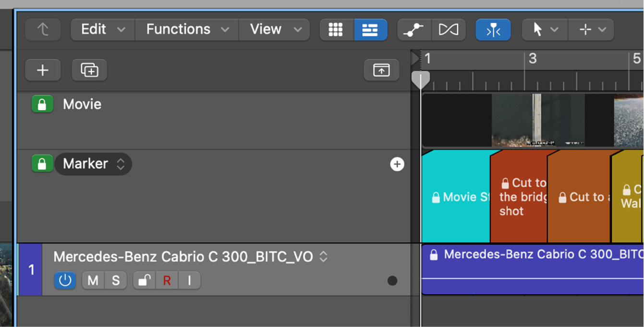
Task: Select the 'Cut to the bridge shot' marker
Action: [x=519, y=197]
